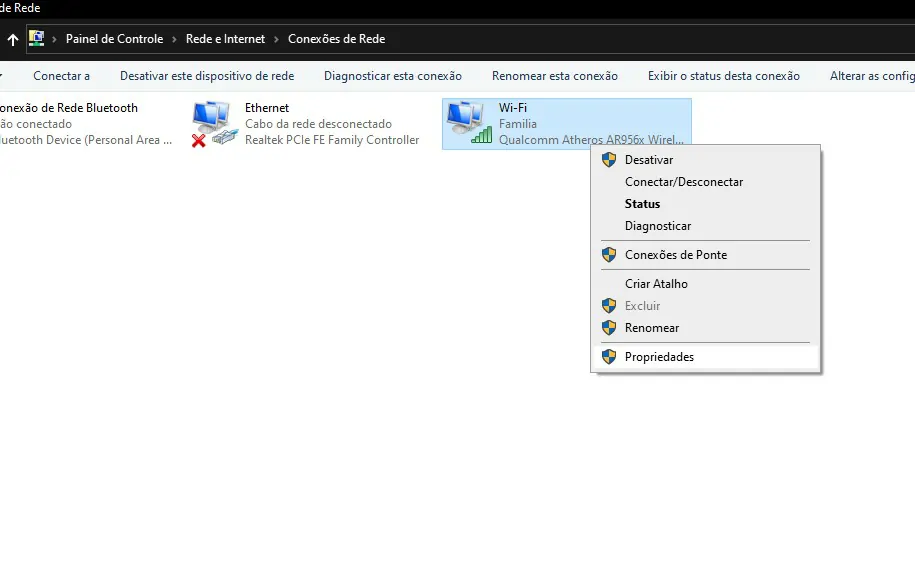Click the Up arrow navigation icon

click(13, 40)
